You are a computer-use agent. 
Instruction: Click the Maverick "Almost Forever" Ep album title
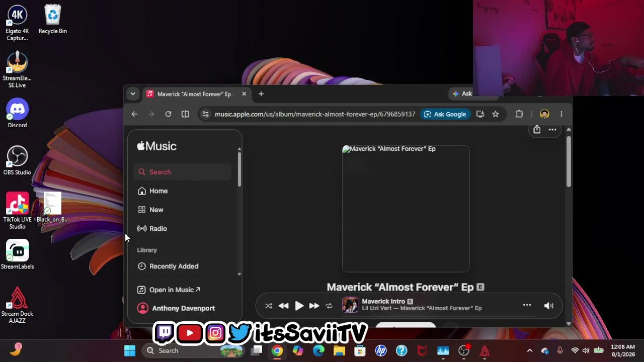click(x=400, y=287)
